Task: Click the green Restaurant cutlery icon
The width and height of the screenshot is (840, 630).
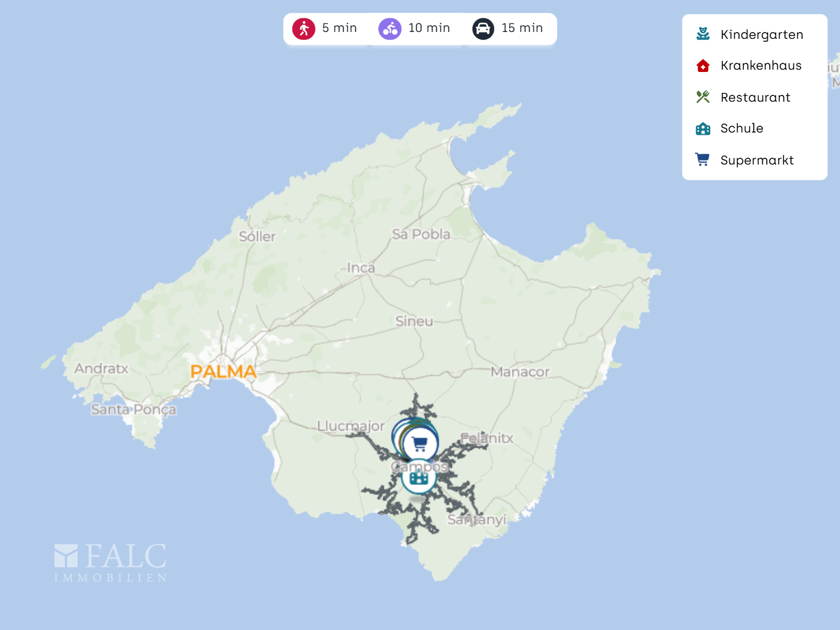Action: (x=703, y=97)
